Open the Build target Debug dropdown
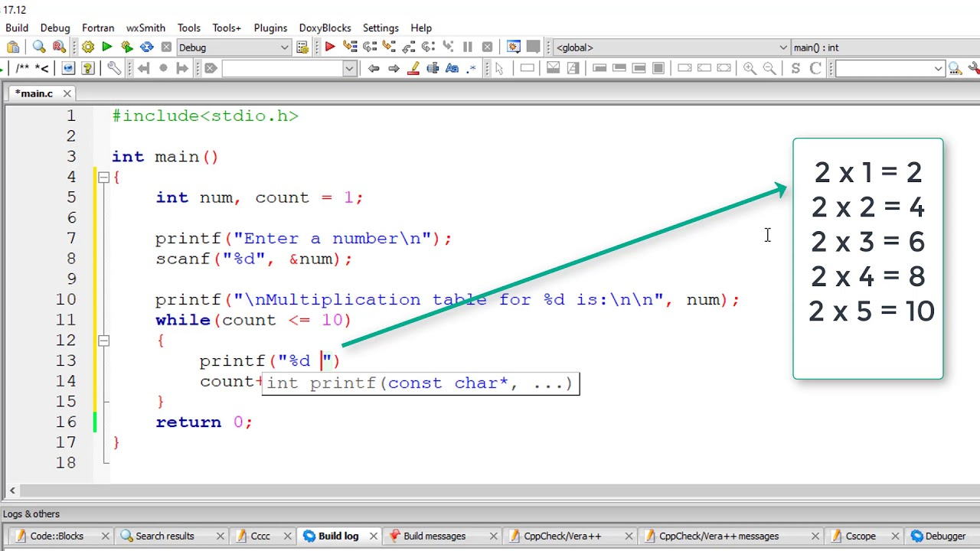This screenshot has width=980, height=551. click(234, 47)
